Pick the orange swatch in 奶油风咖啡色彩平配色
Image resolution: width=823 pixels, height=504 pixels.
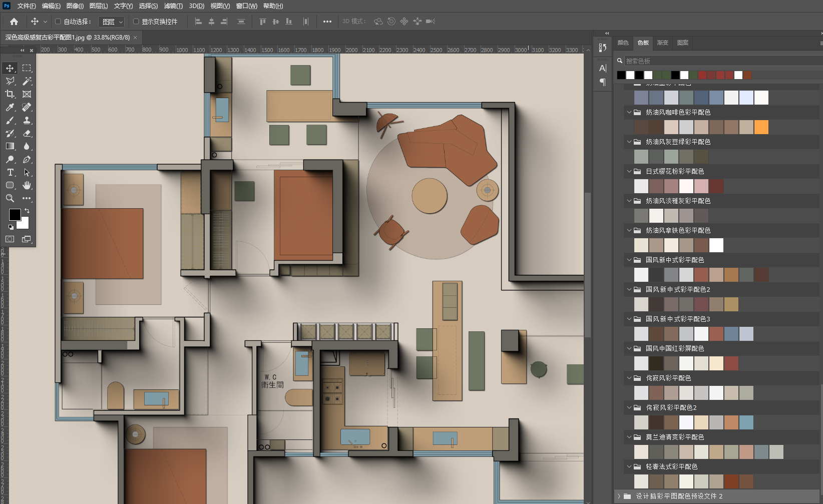click(761, 127)
